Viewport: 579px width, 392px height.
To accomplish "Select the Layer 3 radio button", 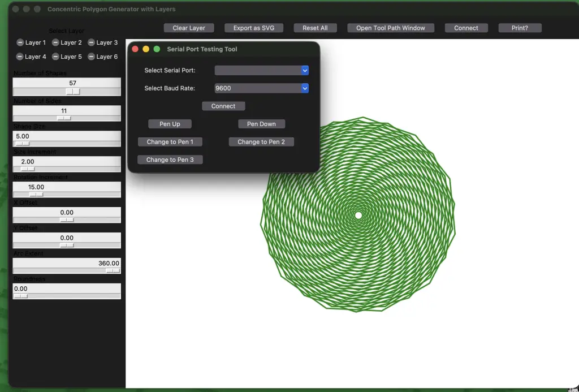I will (x=103, y=42).
